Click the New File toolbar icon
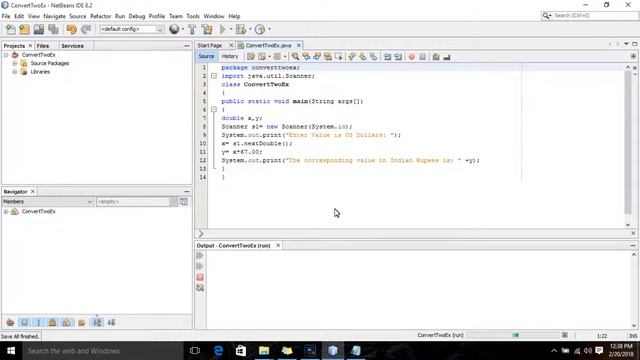 (11, 29)
